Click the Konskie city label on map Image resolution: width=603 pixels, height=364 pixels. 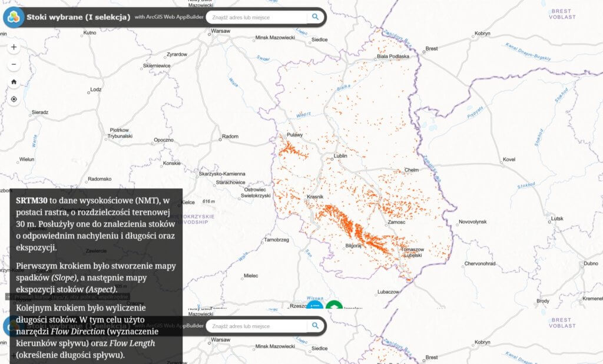pyautogui.click(x=171, y=163)
